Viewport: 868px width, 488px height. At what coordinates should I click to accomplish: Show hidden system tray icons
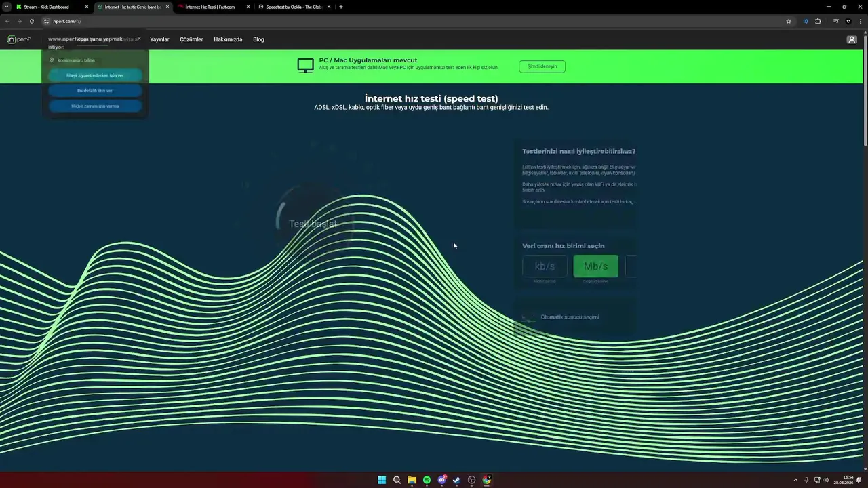tap(795, 480)
